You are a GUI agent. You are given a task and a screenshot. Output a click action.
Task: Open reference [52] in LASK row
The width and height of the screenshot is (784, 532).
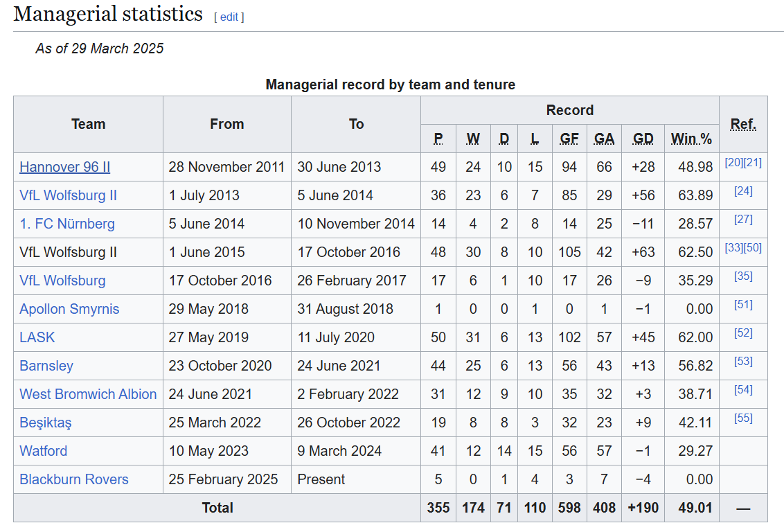point(744,333)
